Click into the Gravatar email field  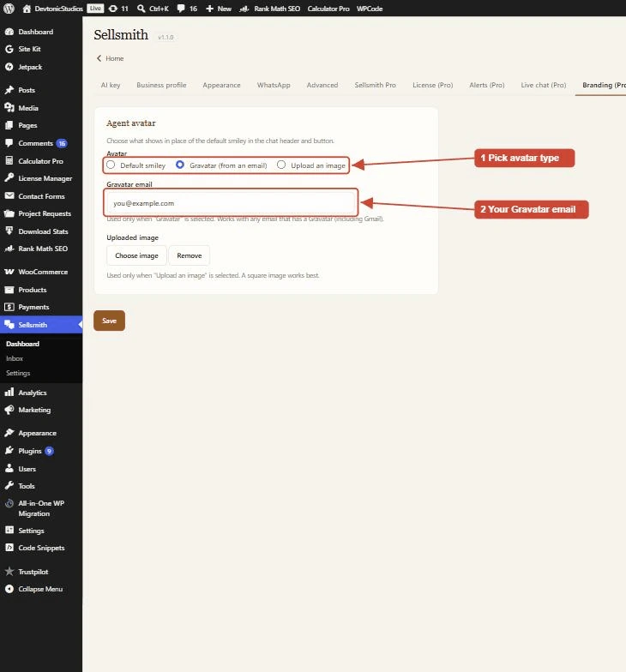point(231,203)
